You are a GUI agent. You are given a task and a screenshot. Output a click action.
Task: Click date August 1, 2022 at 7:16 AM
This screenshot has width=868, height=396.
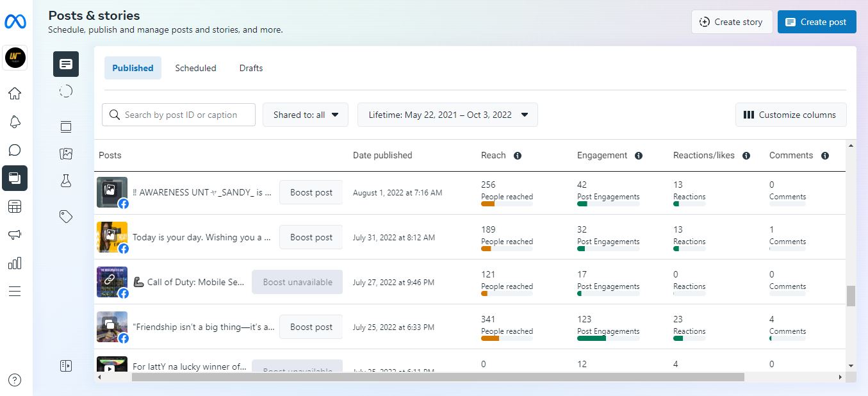(397, 193)
